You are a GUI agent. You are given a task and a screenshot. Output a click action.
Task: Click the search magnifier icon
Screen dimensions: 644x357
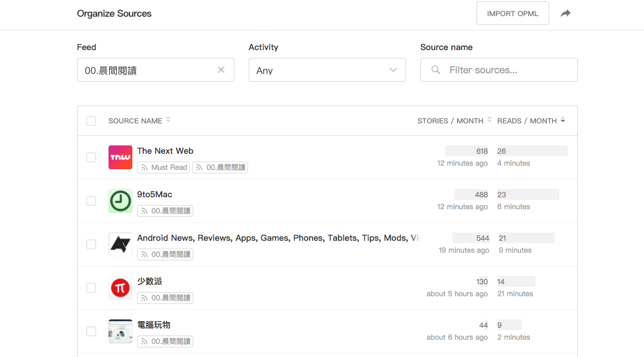pyautogui.click(x=436, y=70)
